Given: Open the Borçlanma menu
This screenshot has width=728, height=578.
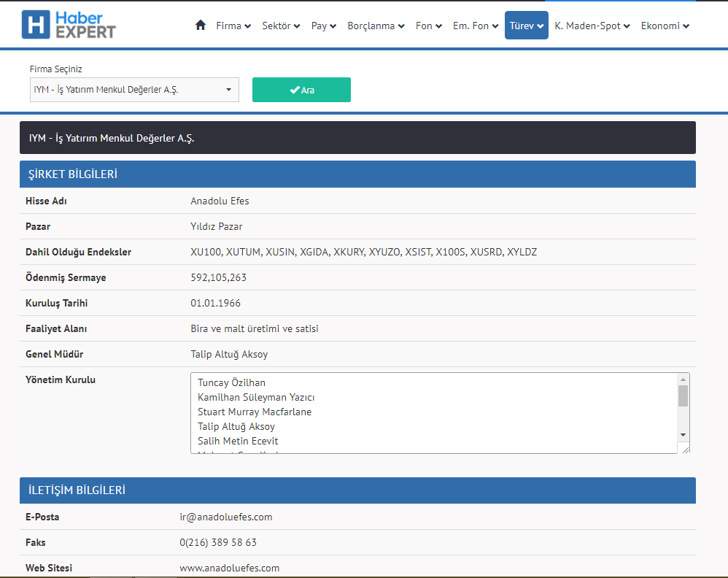Looking at the screenshot, I should 376,26.
